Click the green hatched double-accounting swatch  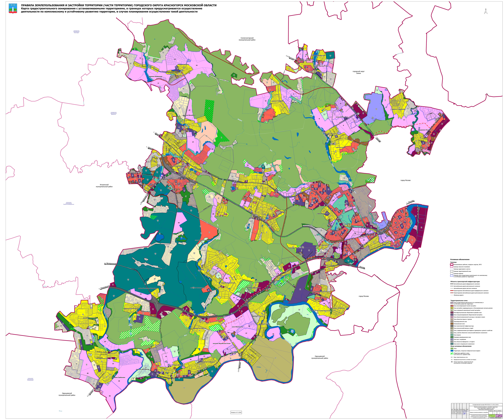(452, 354)
